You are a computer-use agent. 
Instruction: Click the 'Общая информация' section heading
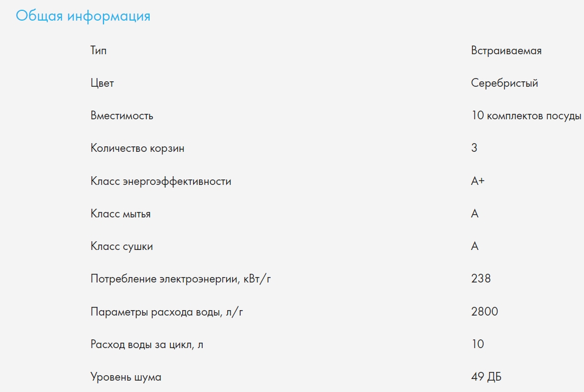[83, 16]
